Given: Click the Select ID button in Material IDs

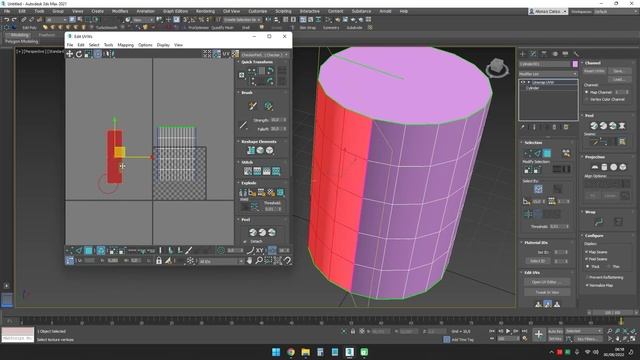Looking at the screenshot, I should point(538,261).
